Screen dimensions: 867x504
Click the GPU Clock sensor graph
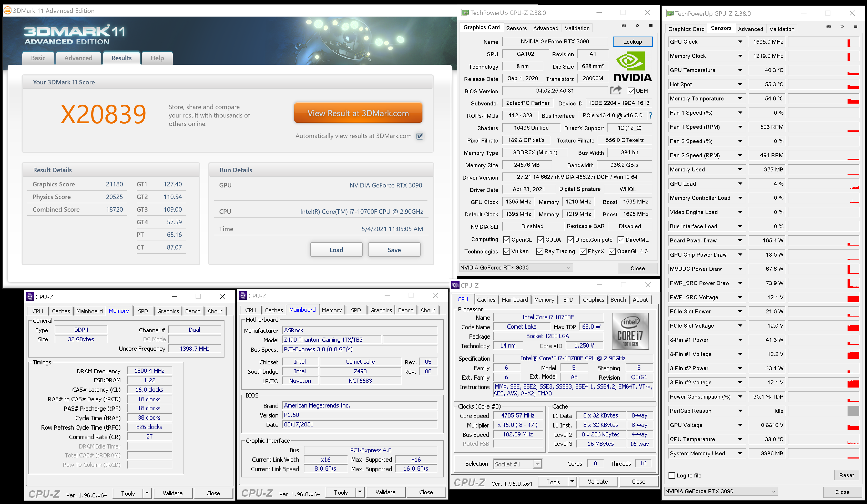tap(824, 42)
